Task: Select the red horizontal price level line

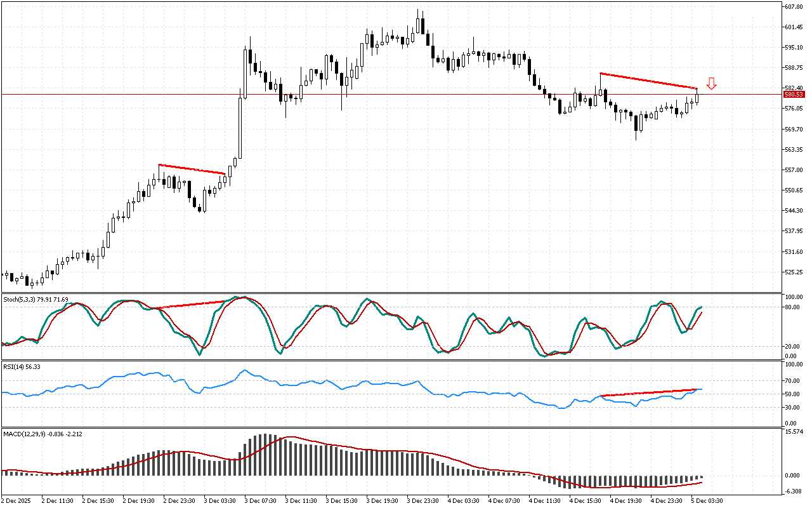Action: click(381, 94)
